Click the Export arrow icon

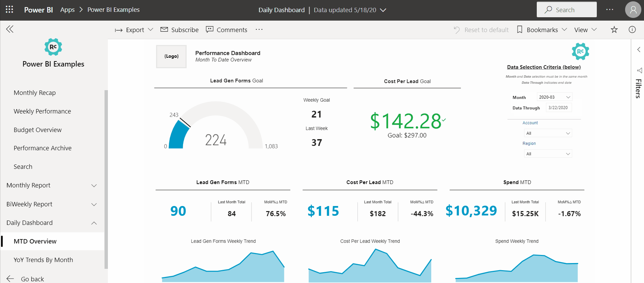pyautogui.click(x=119, y=30)
